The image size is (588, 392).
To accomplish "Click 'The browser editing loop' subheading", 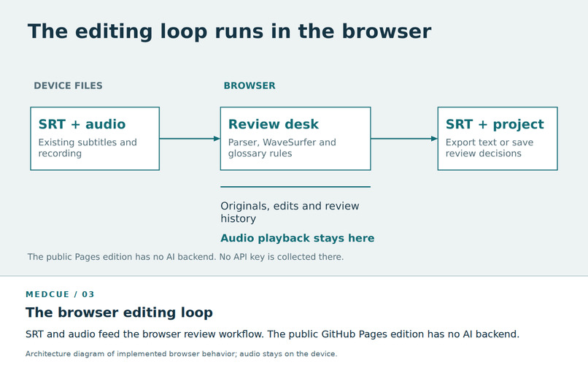I will coord(119,312).
